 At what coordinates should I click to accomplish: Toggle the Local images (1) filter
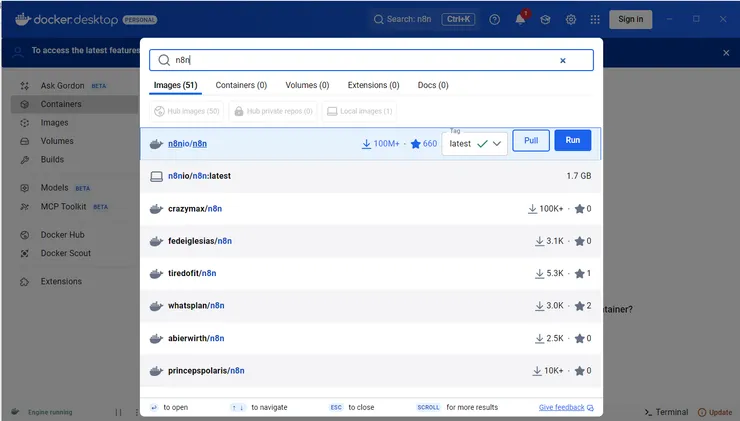click(x=359, y=111)
